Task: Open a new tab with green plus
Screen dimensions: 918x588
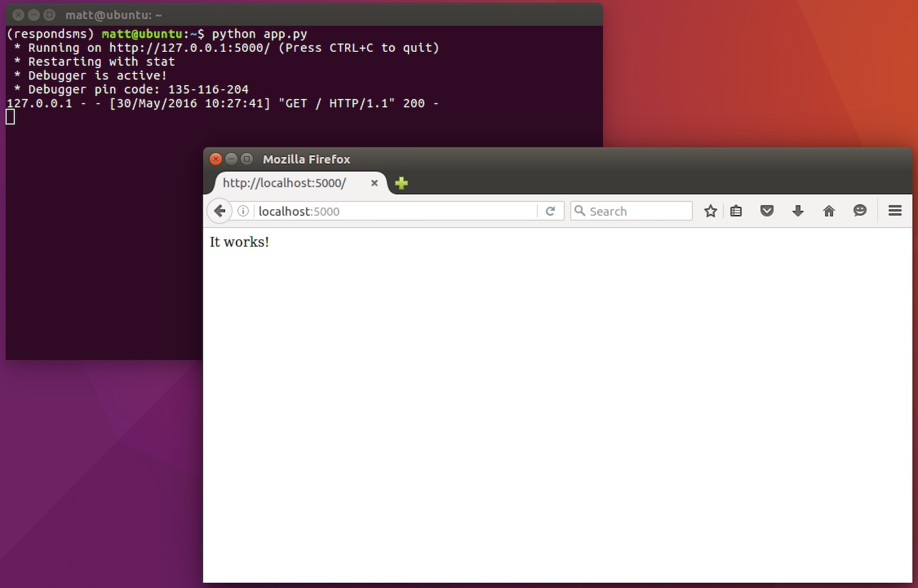Action: [401, 183]
